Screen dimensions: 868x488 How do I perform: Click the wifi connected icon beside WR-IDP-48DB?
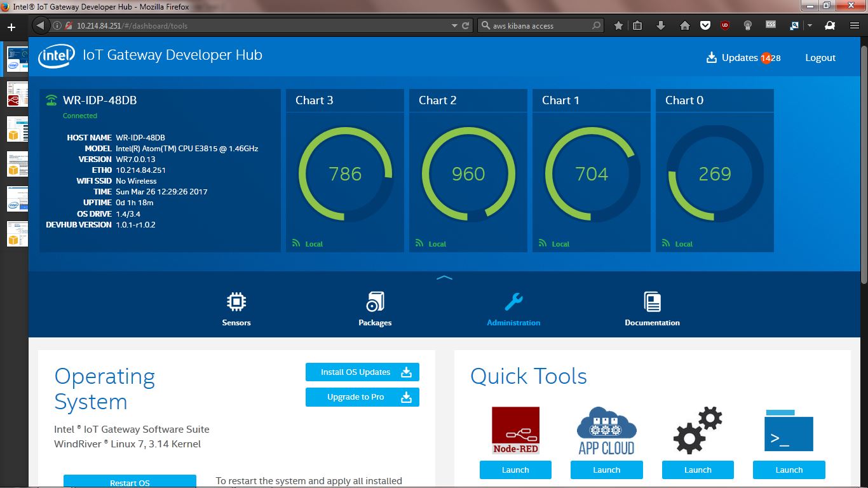click(x=51, y=100)
